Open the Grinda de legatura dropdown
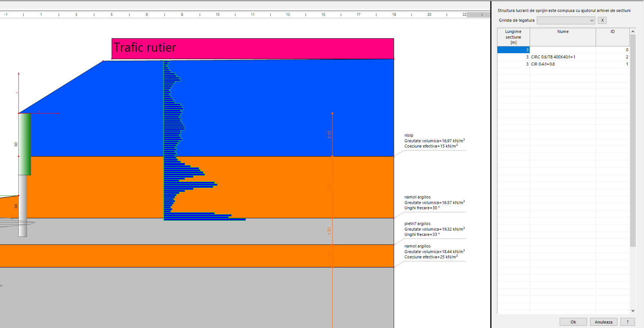Image resolution: width=644 pixels, height=328 pixels. 566,21
